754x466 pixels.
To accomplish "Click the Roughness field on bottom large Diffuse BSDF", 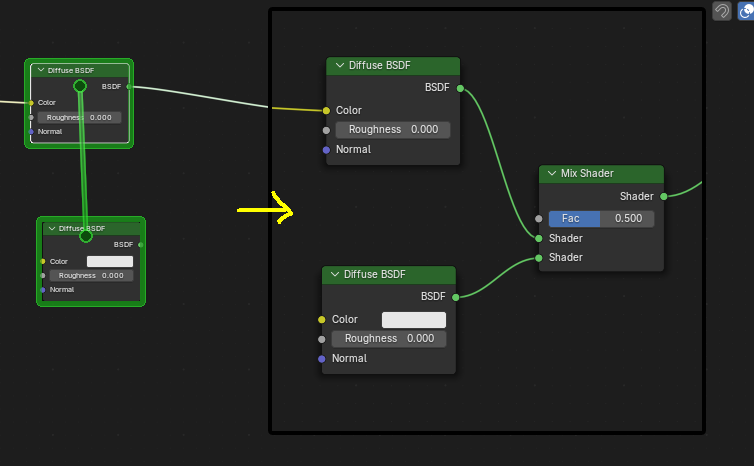I will 389,339.
